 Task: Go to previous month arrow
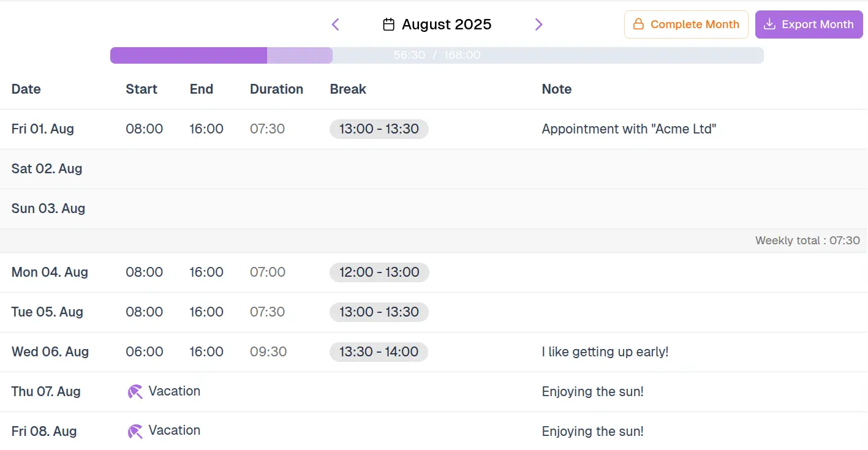[335, 24]
